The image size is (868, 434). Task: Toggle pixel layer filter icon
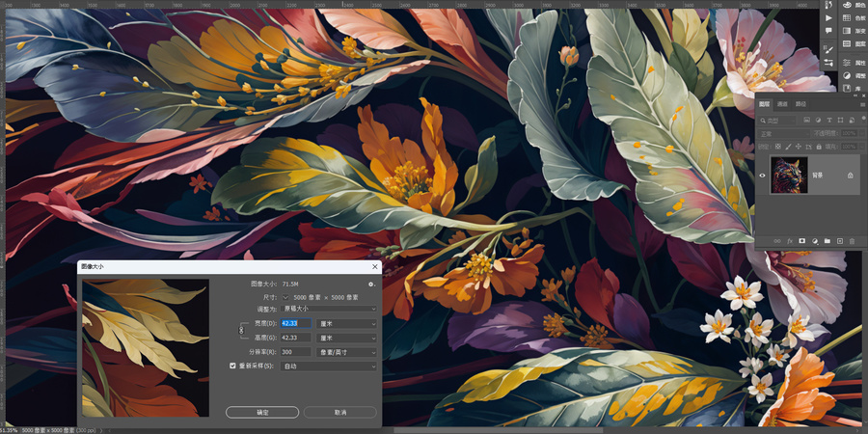click(806, 120)
